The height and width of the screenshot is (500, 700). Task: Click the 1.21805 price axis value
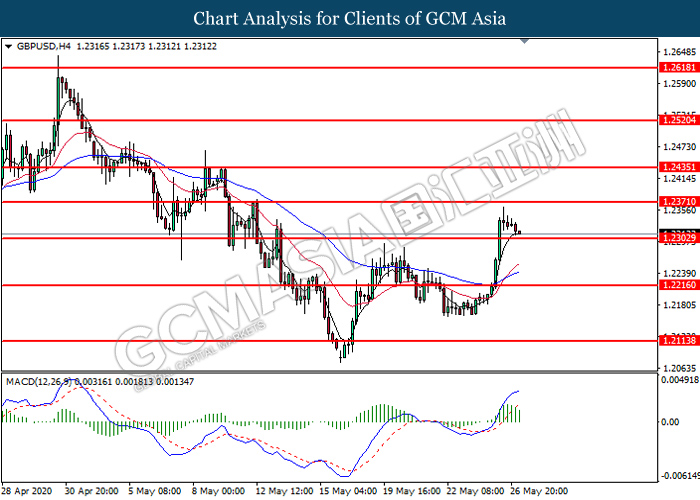tap(679, 305)
